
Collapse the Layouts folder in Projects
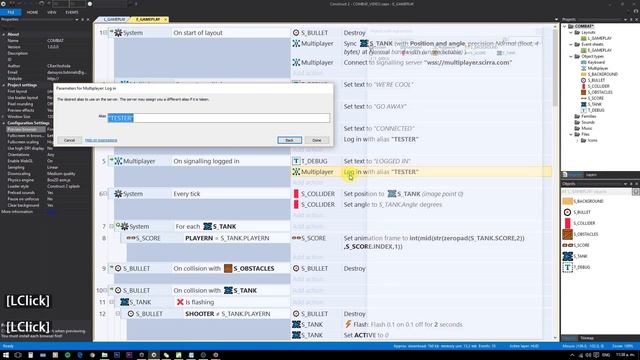(x=571, y=32)
